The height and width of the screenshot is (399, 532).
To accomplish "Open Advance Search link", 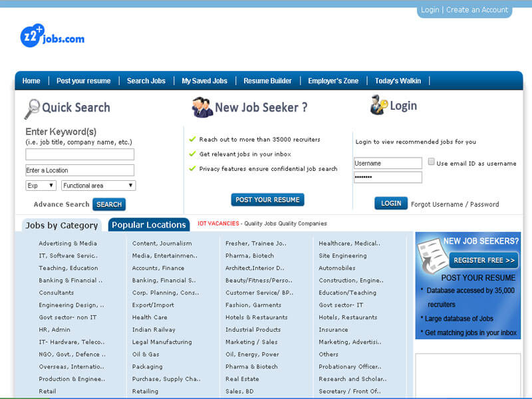I will [61, 204].
